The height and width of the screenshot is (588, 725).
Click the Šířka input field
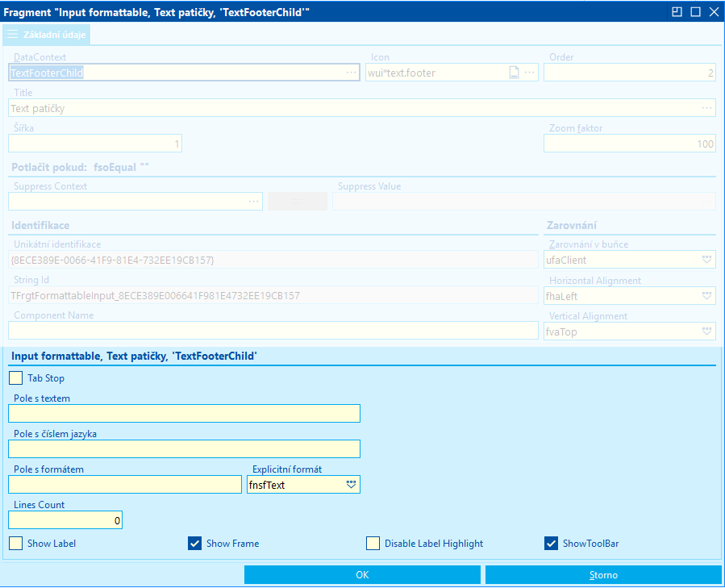(x=95, y=144)
